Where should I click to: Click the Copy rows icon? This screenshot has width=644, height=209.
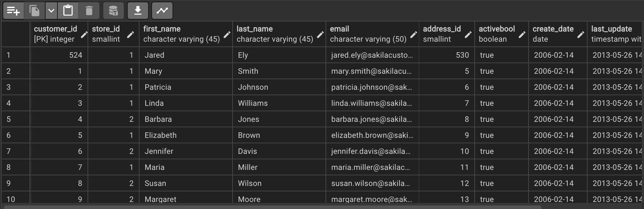pos(34,11)
